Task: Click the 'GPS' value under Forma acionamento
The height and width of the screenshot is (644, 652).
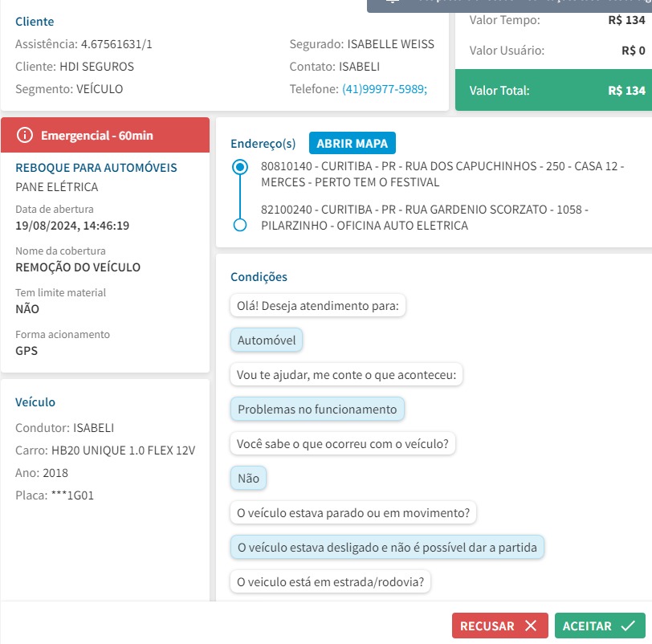Action: pyautogui.click(x=26, y=350)
